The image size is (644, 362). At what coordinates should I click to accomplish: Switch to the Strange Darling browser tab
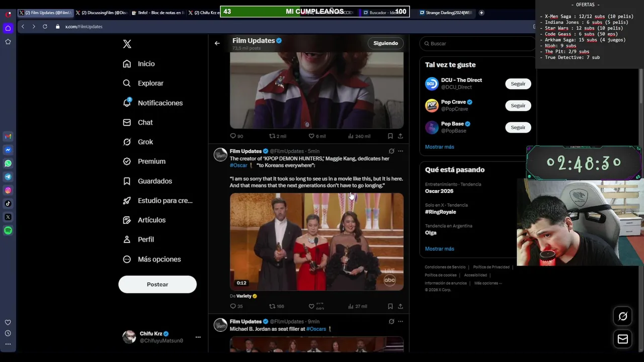pos(447,13)
